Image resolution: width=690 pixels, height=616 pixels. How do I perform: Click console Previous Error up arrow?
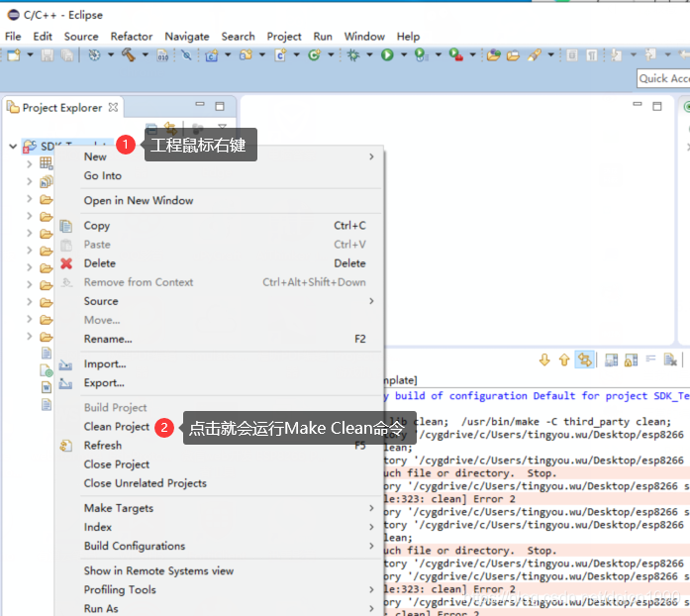click(564, 360)
